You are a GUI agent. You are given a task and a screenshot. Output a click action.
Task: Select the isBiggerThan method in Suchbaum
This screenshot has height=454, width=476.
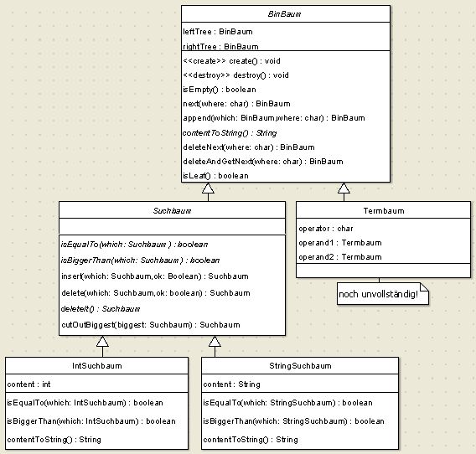click(x=140, y=261)
